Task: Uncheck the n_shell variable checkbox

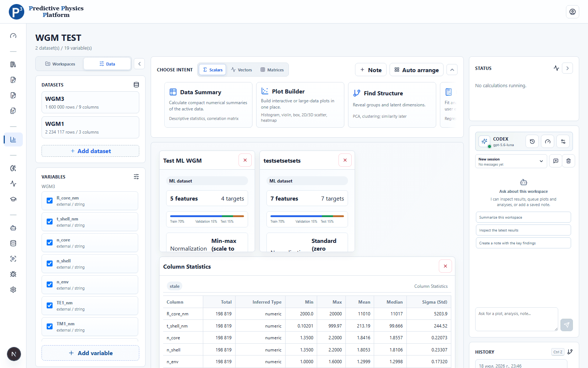Action: pyautogui.click(x=50, y=263)
